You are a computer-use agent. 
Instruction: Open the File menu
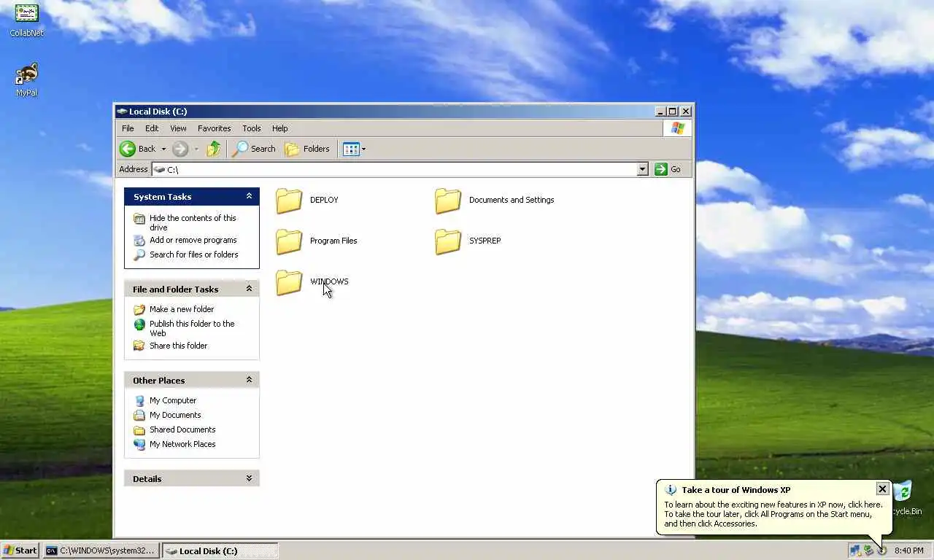pyautogui.click(x=128, y=128)
